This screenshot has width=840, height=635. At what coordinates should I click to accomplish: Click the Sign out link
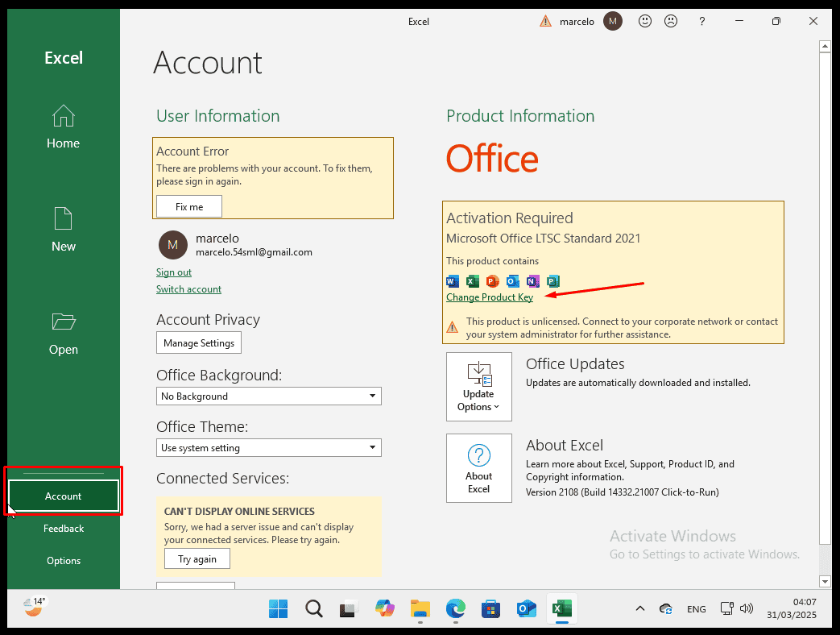174,272
